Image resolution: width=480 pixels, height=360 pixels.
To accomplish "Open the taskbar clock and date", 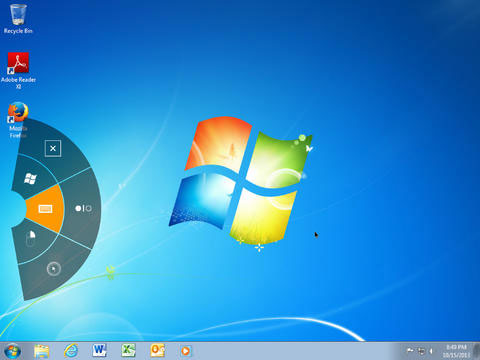I will [x=456, y=351].
